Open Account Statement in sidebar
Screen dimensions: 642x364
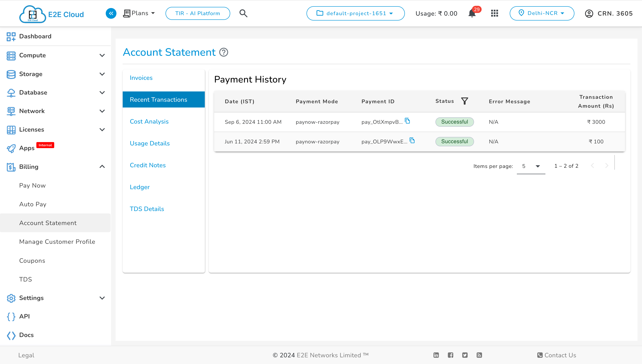click(55, 223)
